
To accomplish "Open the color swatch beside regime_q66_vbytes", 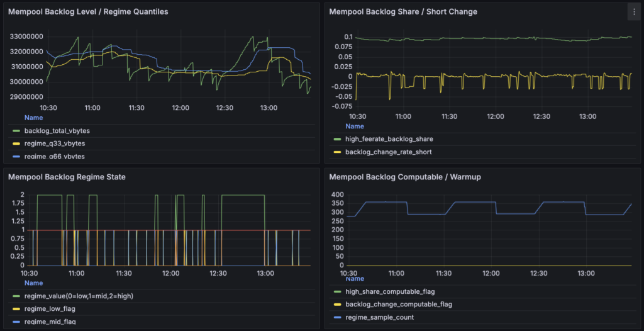I will coord(16,156).
